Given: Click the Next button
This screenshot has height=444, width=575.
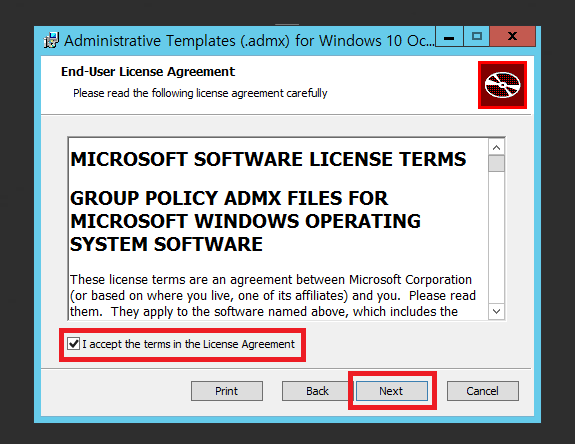Looking at the screenshot, I should tap(392, 391).
